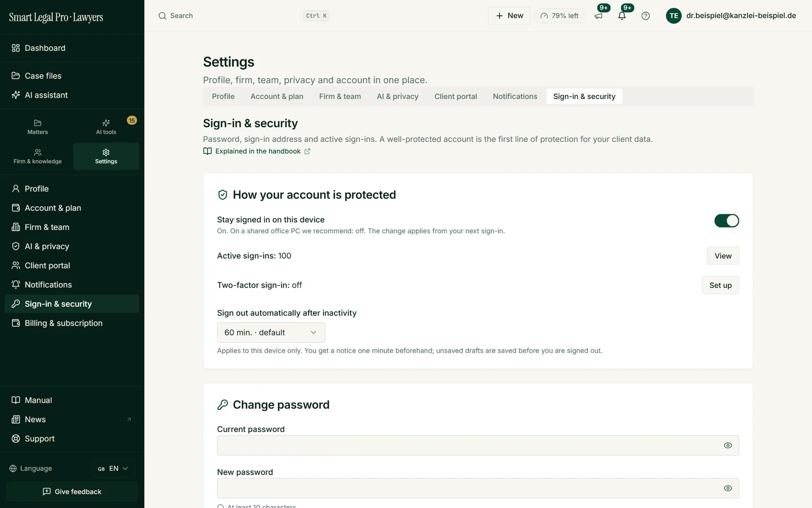Click the Give feedback button
This screenshot has height=508, width=812.
tap(72, 492)
